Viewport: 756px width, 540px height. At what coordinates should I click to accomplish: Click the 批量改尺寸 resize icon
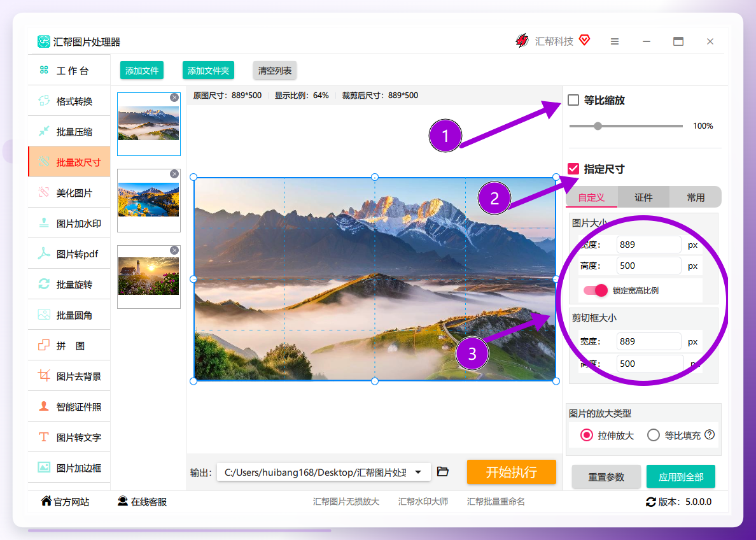pyautogui.click(x=44, y=162)
